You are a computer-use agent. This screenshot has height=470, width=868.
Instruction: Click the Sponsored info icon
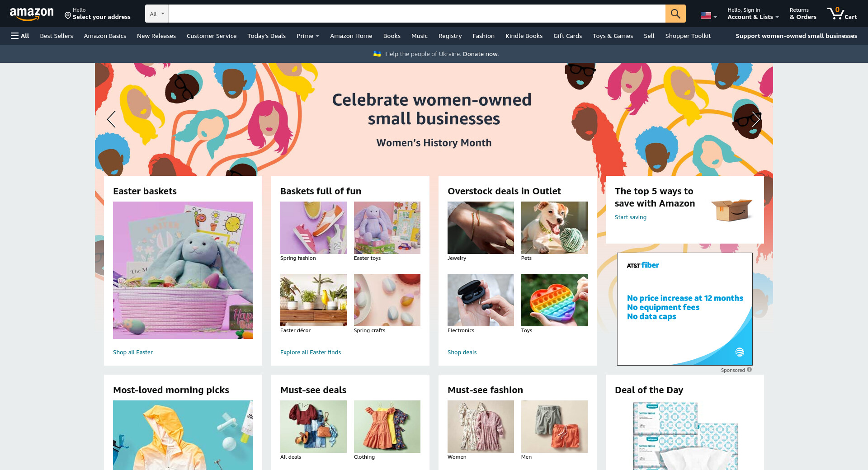point(749,370)
